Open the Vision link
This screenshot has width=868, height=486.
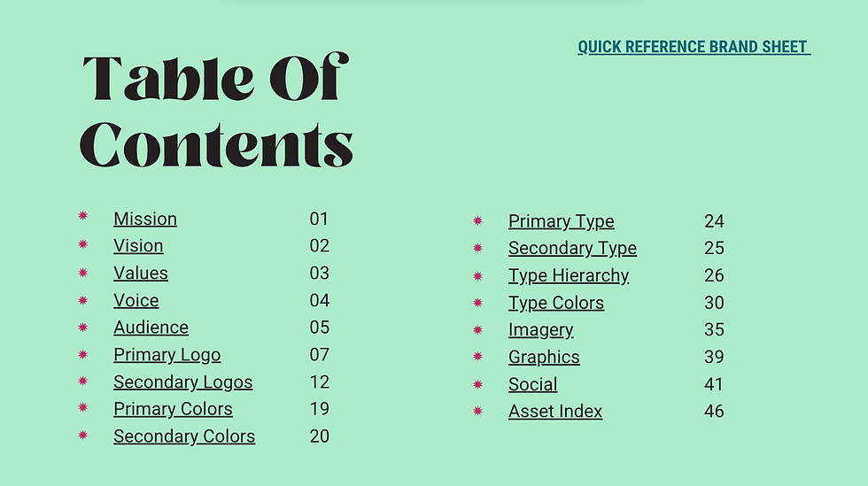138,246
